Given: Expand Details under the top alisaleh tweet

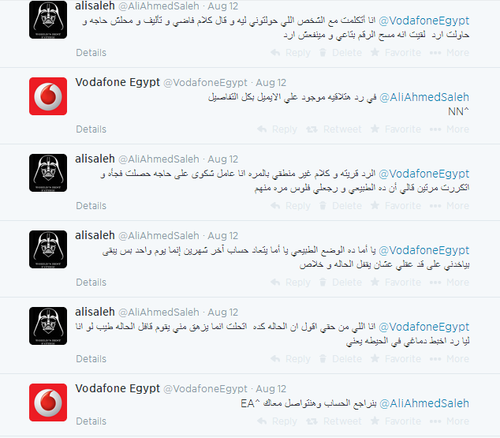Looking at the screenshot, I should pos(91,53).
